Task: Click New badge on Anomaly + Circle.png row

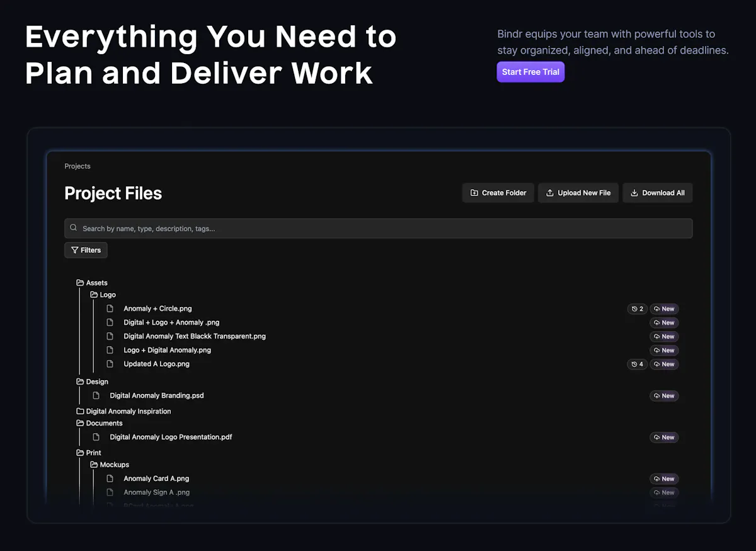Action: [664, 309]
